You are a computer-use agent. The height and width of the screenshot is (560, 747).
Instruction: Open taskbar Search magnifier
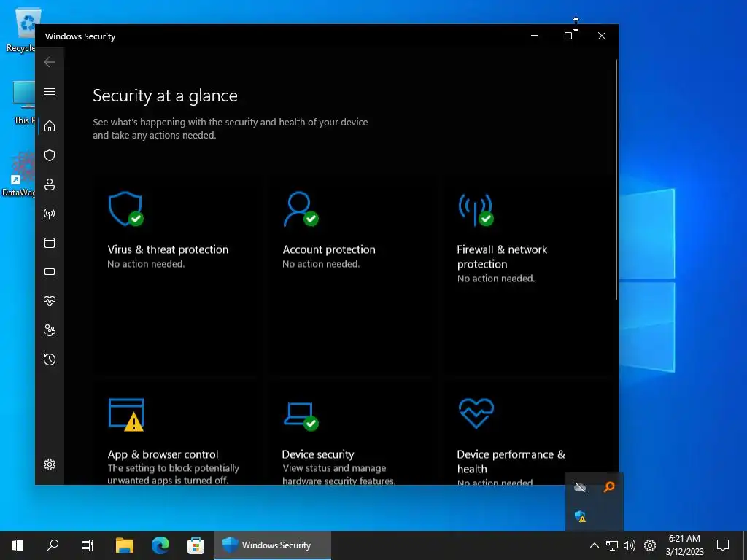tap(53, 545)
